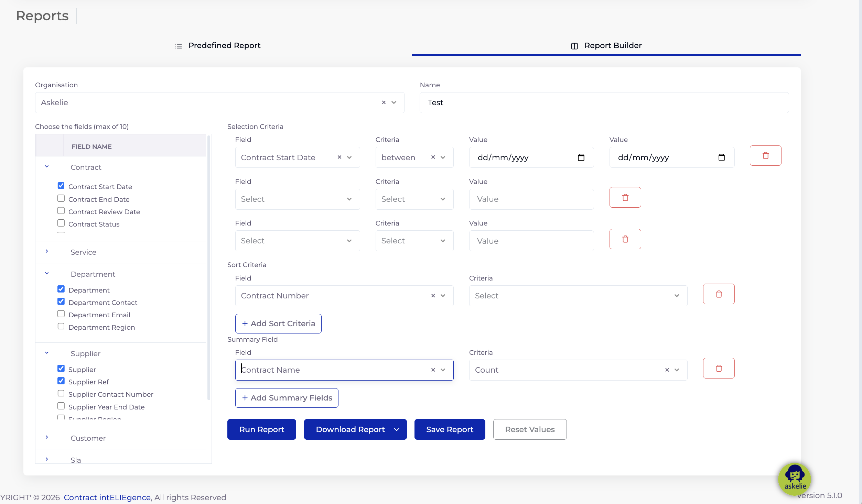Clear the Contract Name summary field
The width and height of the screenshot is (862, 504).
click(x=433, y=370)
